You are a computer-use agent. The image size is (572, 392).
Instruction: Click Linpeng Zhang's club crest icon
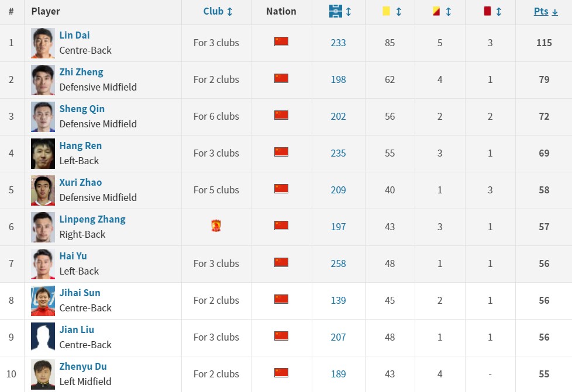[216, 226]
